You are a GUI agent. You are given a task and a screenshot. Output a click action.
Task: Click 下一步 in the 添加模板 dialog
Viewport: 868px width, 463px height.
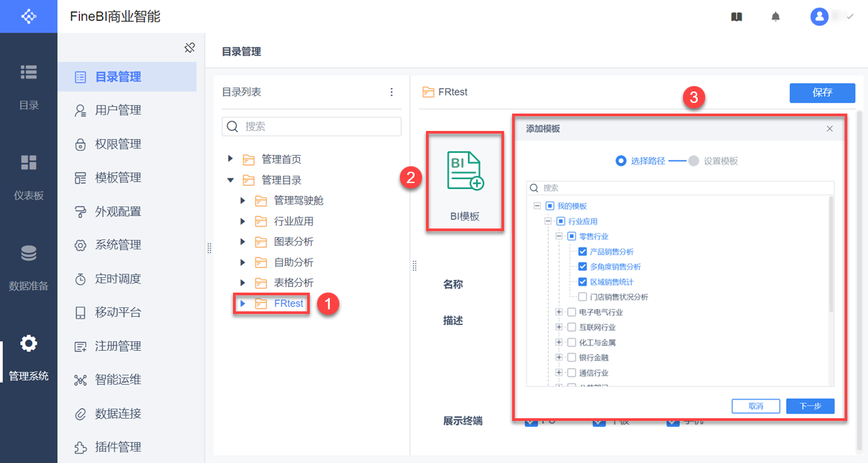click(810, 406)
